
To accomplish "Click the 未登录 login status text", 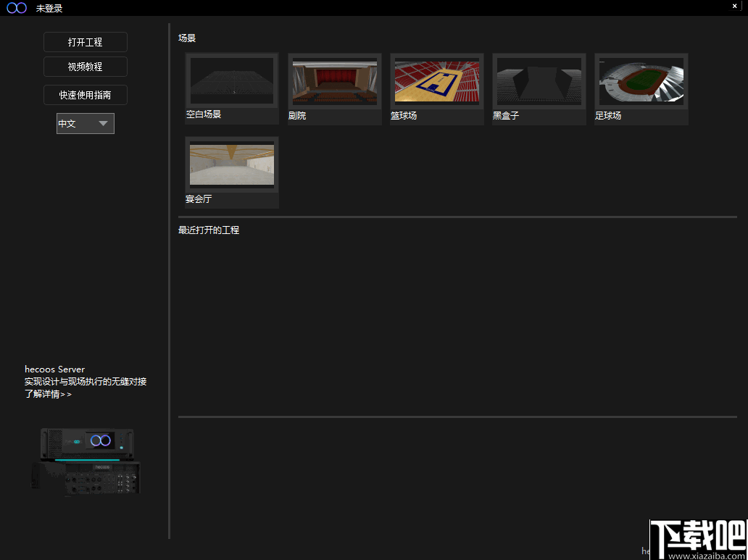I will (49, 8).
